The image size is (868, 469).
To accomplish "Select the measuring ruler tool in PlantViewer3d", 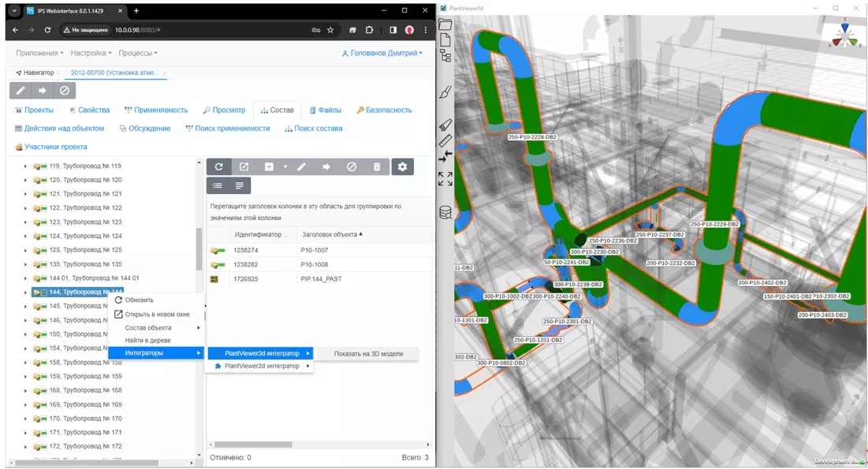I will click(x=445, y=141).
